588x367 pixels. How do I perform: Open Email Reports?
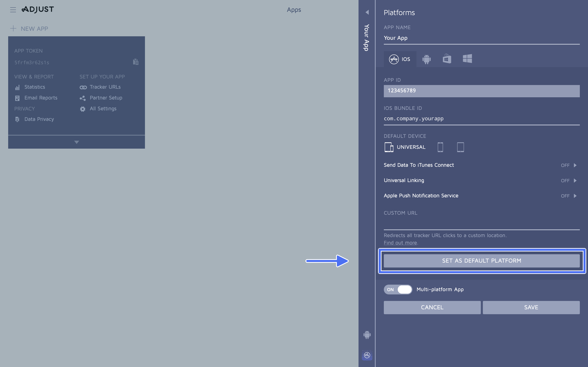tap(41, 98)
